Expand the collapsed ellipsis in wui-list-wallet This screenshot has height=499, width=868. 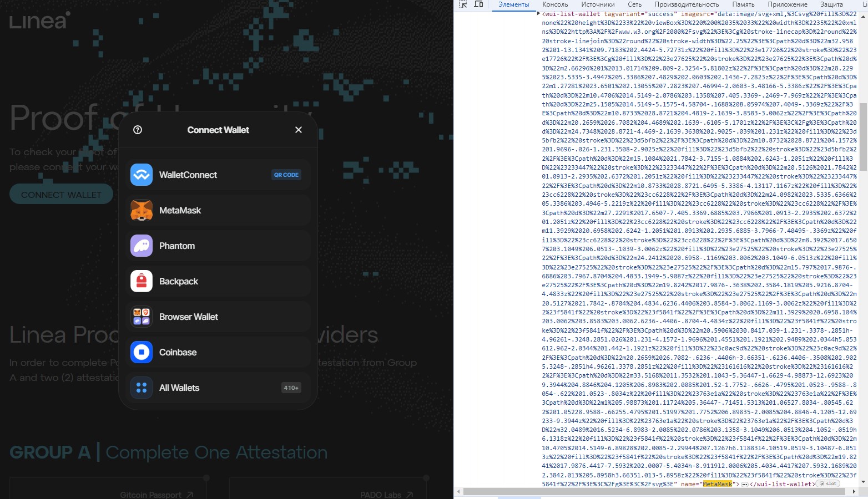click(745, 484)
